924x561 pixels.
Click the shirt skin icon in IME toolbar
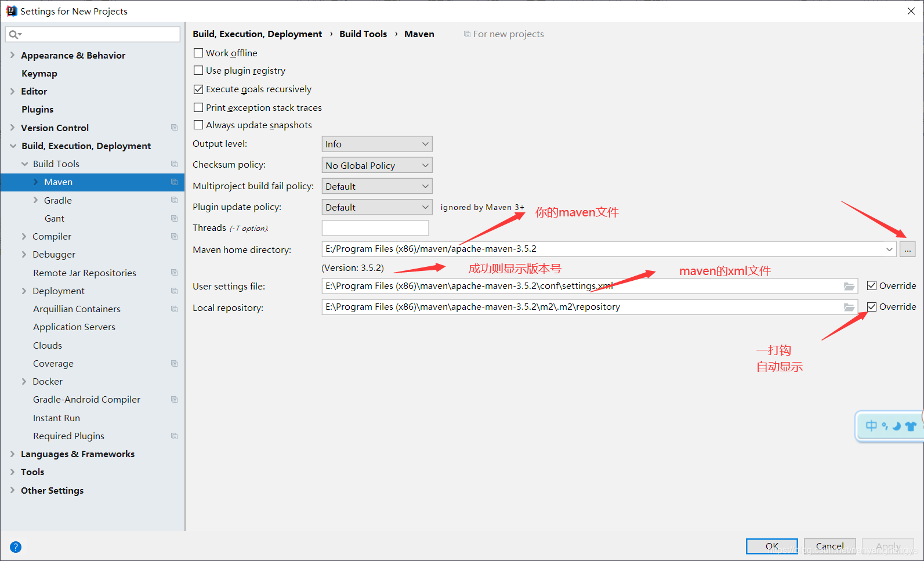911,426
